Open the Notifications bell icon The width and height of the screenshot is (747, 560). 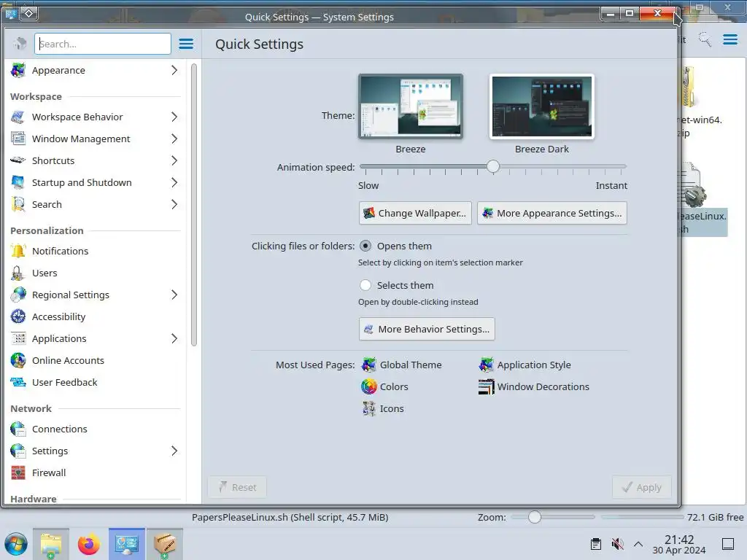18,251
